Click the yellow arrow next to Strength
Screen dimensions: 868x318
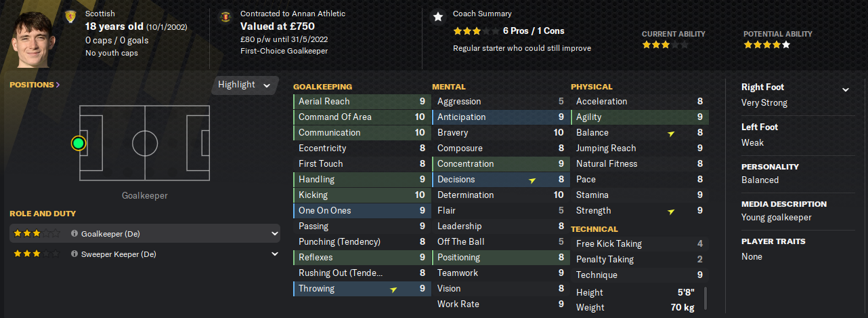click(x=671, y=212)
